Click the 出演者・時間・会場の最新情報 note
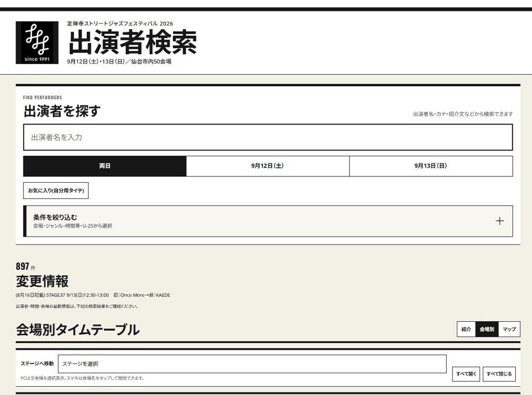 [x=77, y=307]
